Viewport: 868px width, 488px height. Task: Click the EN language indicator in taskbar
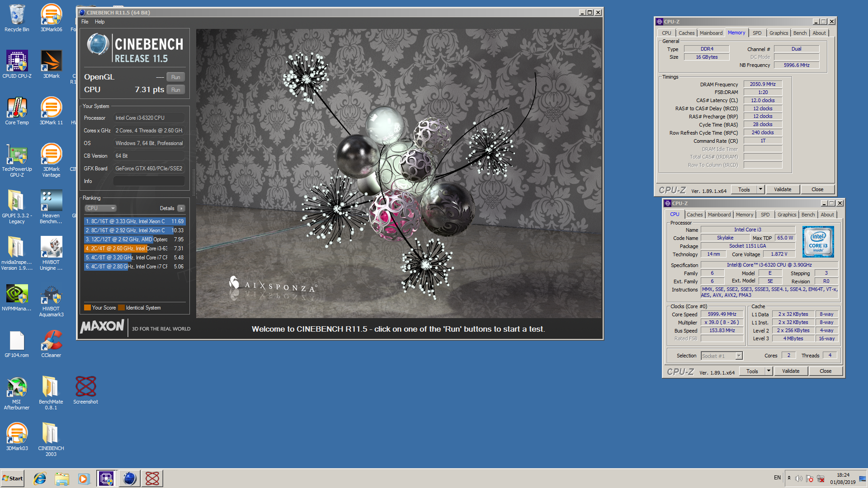pyautogui.click(x=777, y=478)
